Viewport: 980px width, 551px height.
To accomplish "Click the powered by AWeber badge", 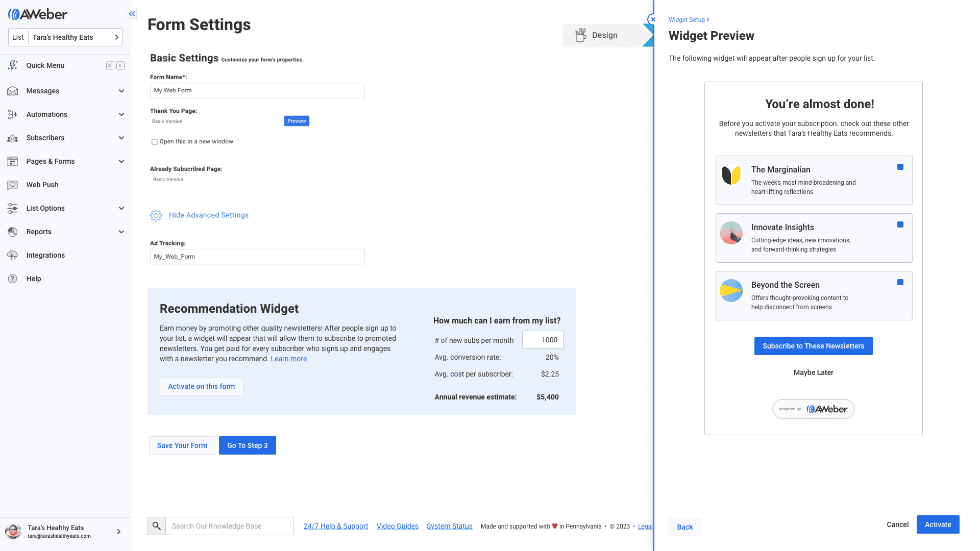I will tap(813, 409).
